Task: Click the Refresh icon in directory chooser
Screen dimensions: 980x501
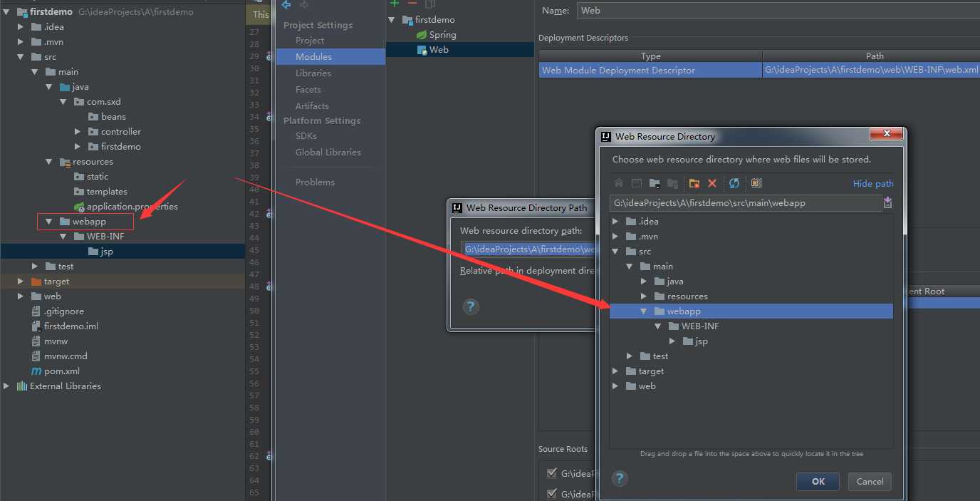Action: 734,184
